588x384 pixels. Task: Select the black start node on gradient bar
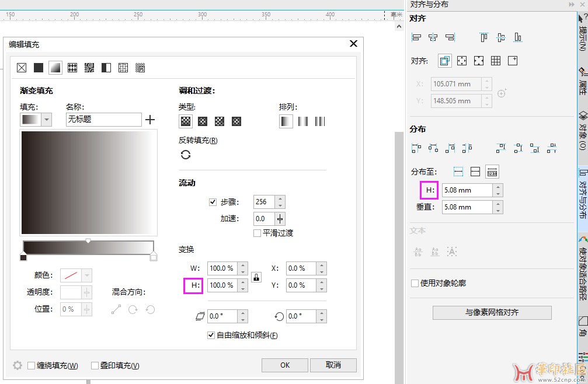pyautogui.click(x=23, y=257)
